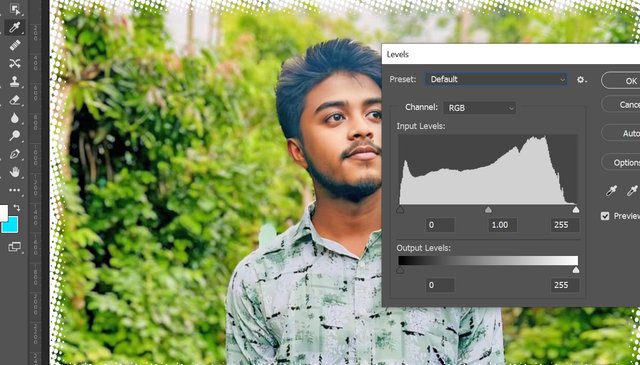This screenshot has width=640, height=365.
Task: Click the 'Input Levels:' label
Action: coord(421,127)
